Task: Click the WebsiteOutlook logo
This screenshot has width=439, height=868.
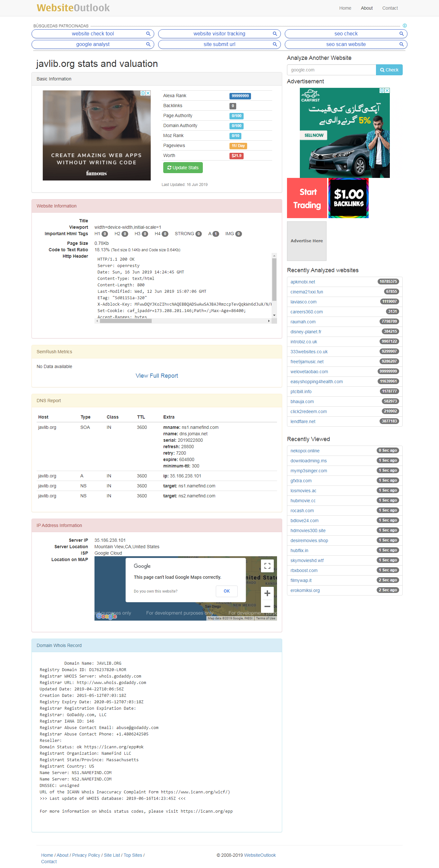Action: point(73,8)
